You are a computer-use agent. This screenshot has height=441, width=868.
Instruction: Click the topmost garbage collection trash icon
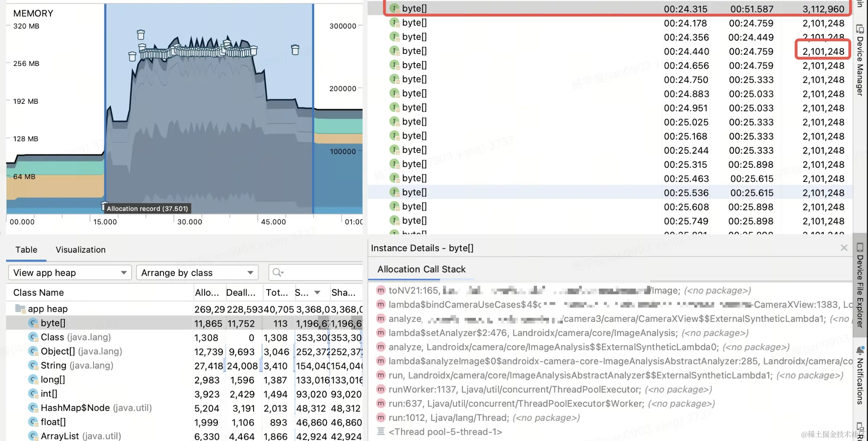[x=141, y=35]
